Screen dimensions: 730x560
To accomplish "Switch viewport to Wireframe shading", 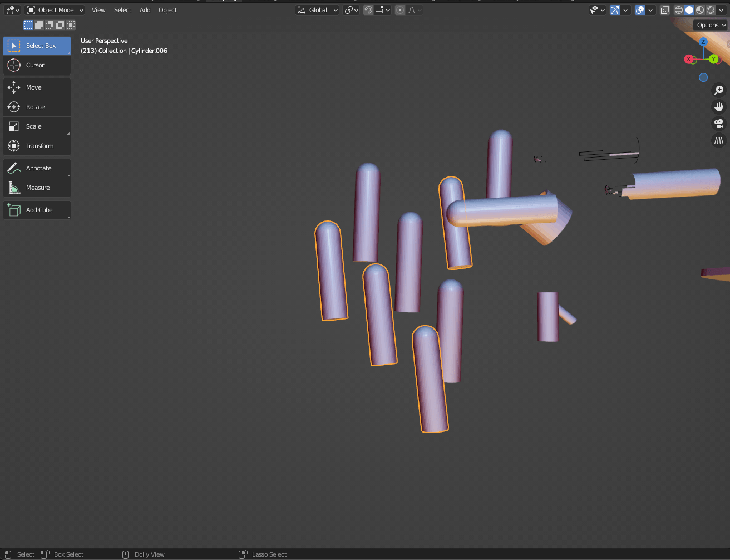I will pos(678,9).
